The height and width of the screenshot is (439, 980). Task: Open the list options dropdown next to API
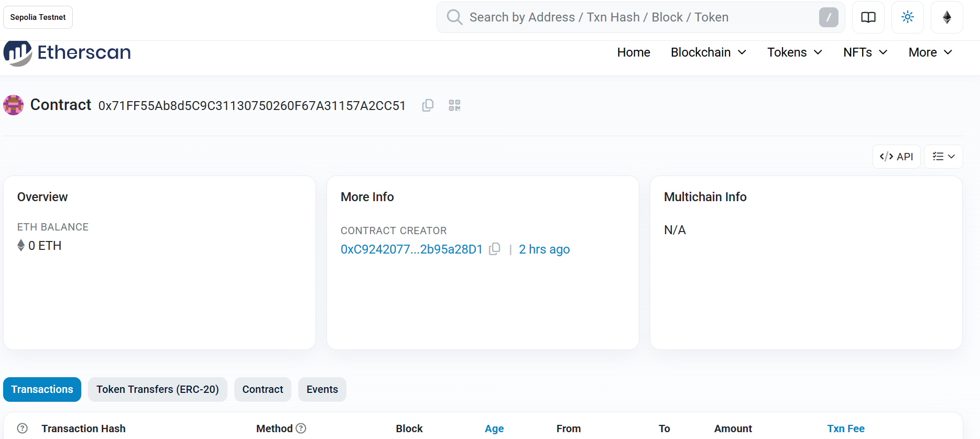tap(943, 157)
